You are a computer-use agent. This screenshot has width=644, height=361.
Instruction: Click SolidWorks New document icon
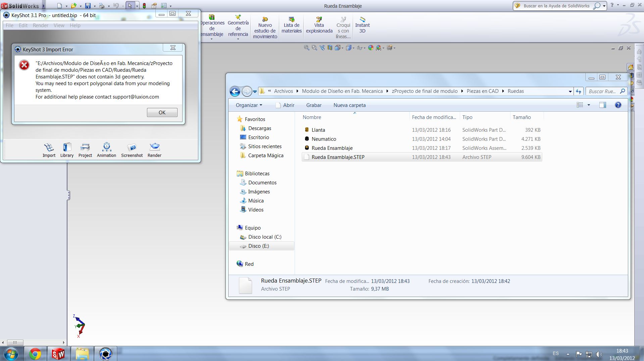click(59, 6)
